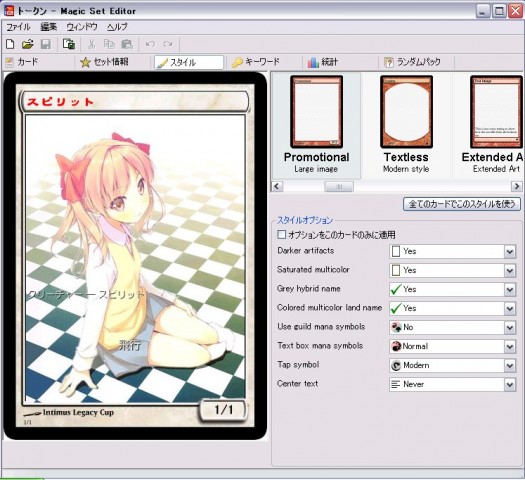Click the New set toolbar icon
This screenshot has height=480, width=525.
10,44
